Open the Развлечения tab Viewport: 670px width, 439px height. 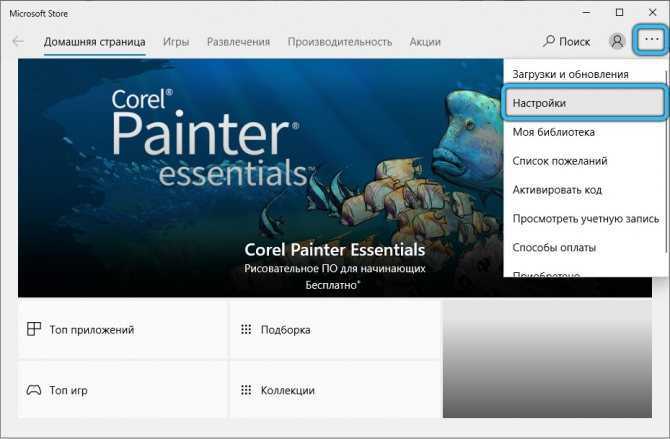click(238, 42)
